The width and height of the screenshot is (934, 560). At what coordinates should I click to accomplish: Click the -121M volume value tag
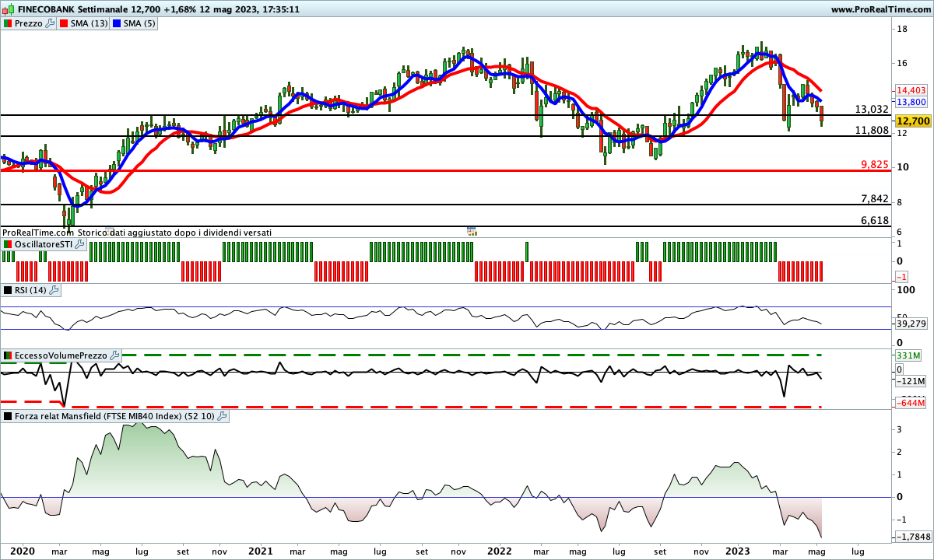click(910, 382)
